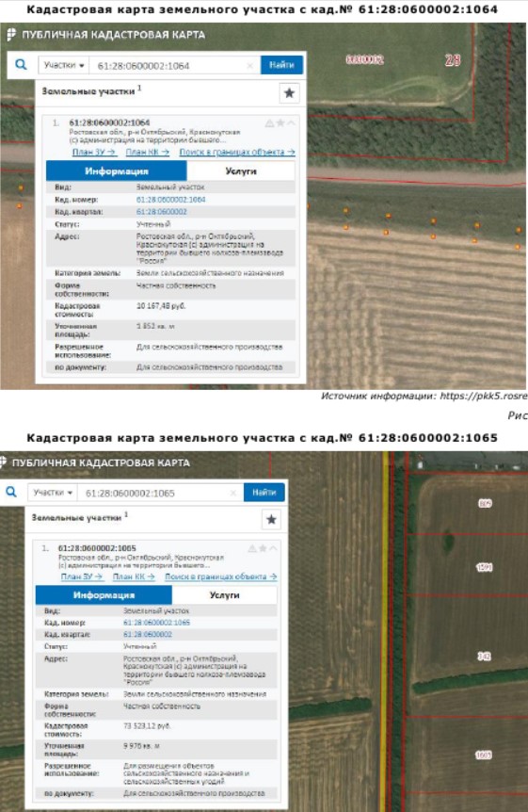This screenshot has height=812, width=528.
Task: Open Участки dropdown in upper search bar
Action: coord(64,65)
